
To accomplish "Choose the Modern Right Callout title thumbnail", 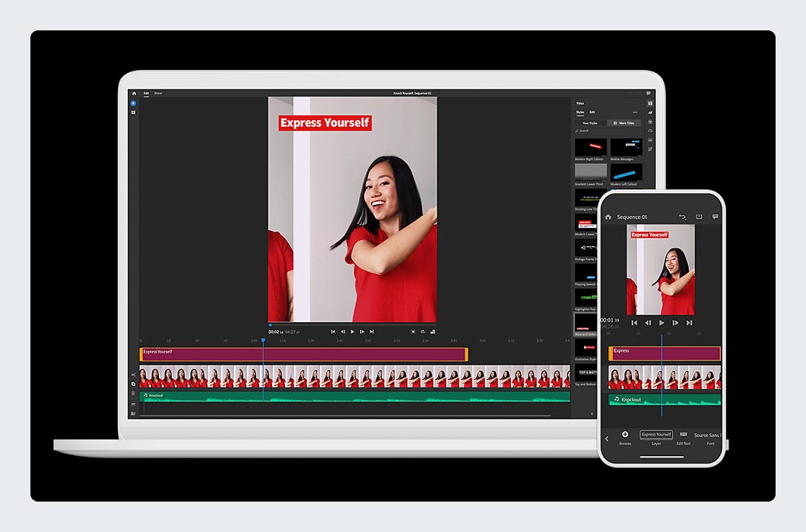I will click(x=591, y=147).
